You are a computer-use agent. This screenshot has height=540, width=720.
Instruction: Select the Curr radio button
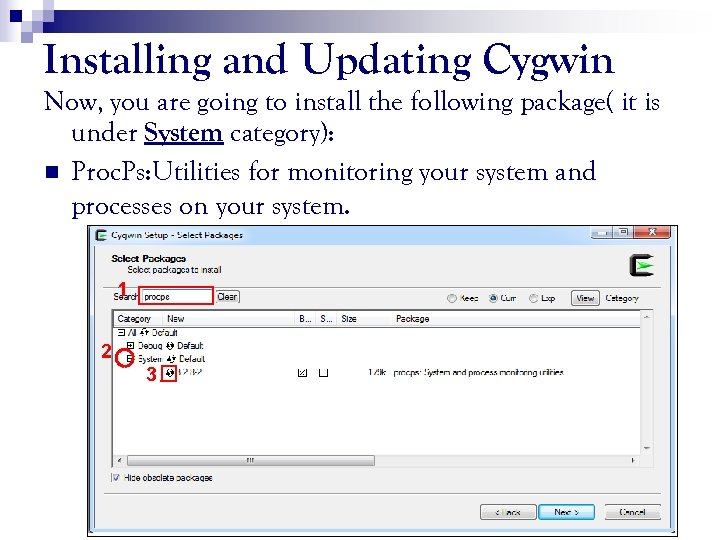click(x=493, y=298)
